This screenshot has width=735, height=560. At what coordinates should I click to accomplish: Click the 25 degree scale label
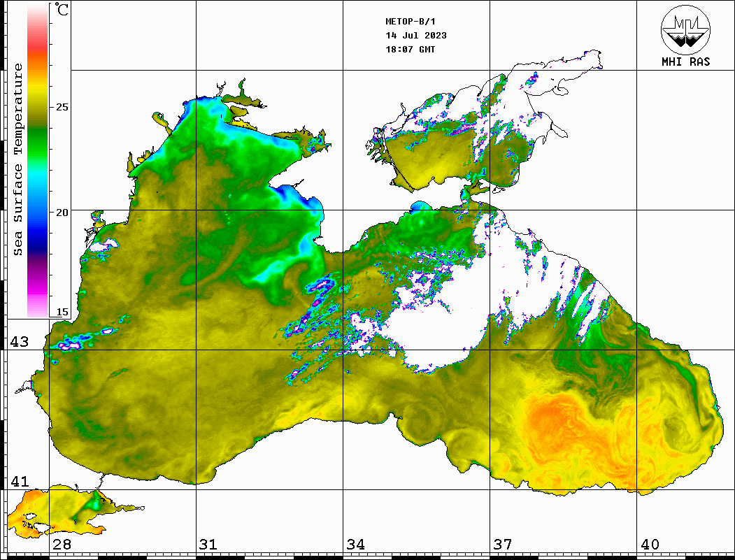coord(62,107)
